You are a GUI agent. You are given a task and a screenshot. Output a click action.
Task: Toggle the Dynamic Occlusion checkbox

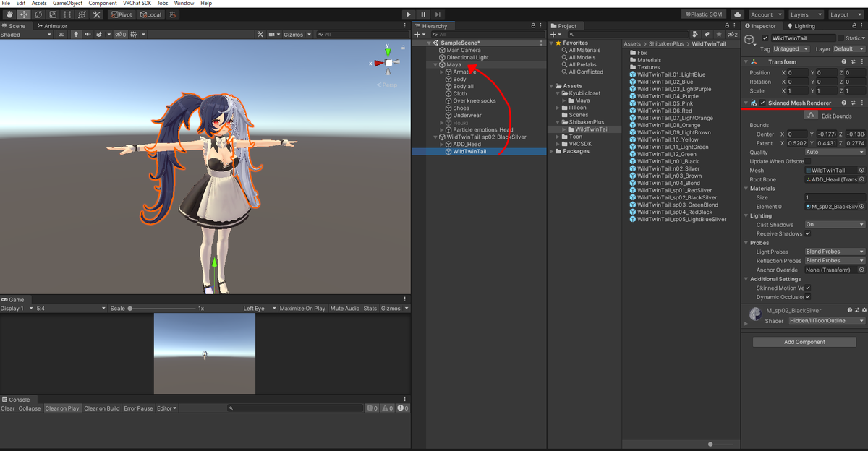pyautogui.click(x=808, y=297)
